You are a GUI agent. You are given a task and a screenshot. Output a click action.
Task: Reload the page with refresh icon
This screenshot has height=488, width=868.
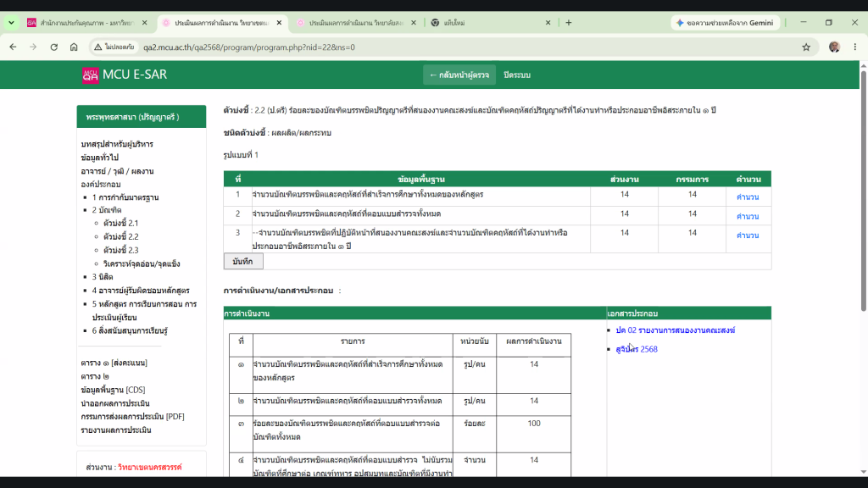[53, 47]
